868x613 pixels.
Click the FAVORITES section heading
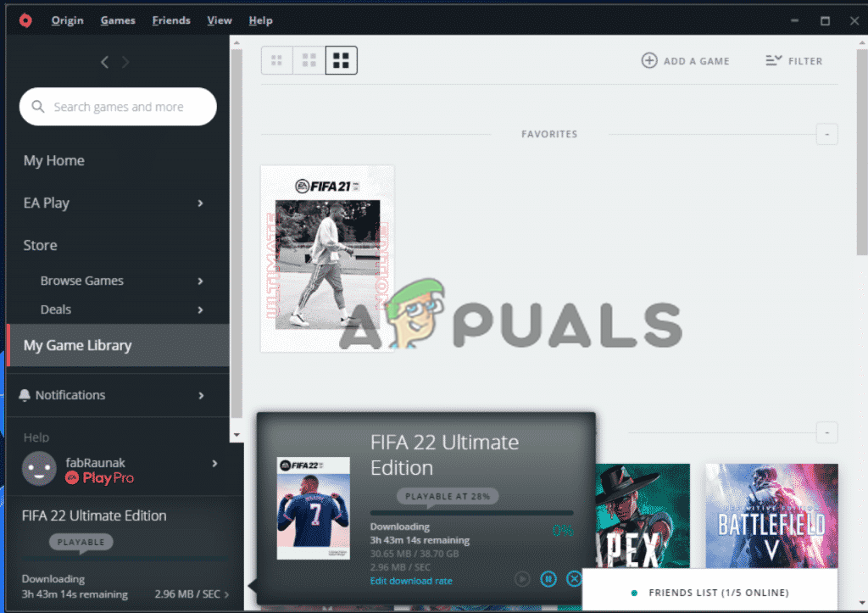[x=549, y=134]
